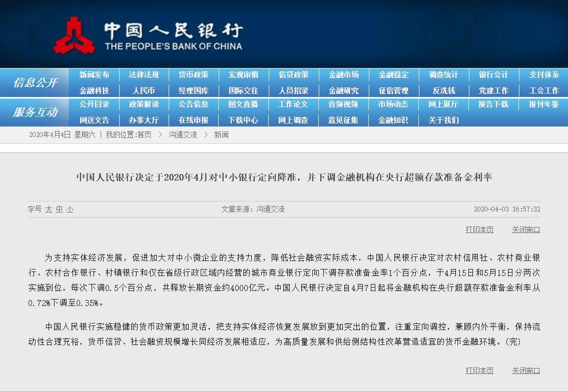Click the timestamp 2020-04-03 16:57:32
The image size is (568, 392).
pyautogui.click(x=507, y=209)
